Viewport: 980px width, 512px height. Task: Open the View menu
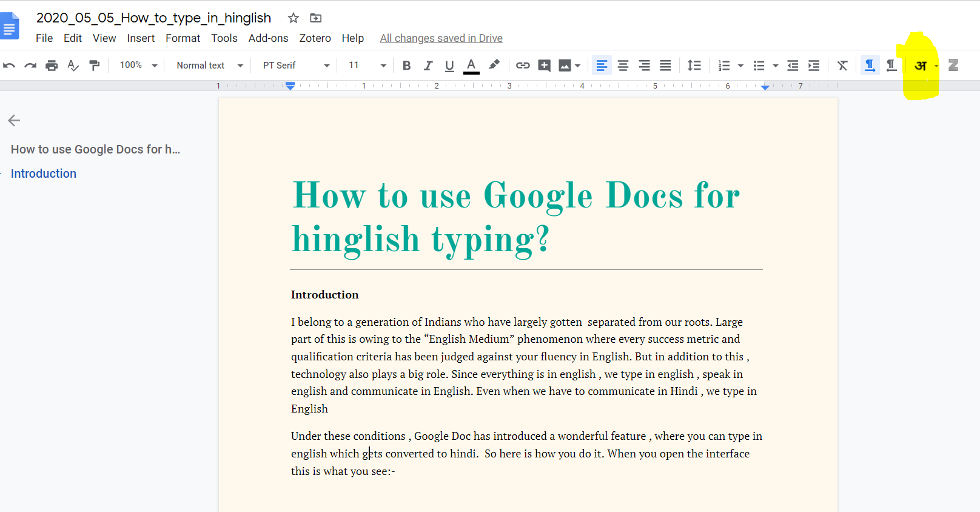pos(104,38)
